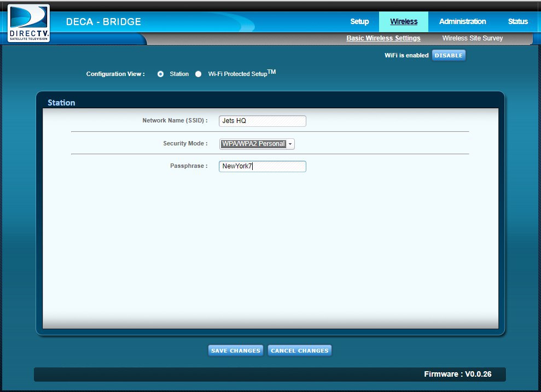Click the 'WiFi is enabled' status text
The width and height of the screenshot is (541, 392).
406,56
